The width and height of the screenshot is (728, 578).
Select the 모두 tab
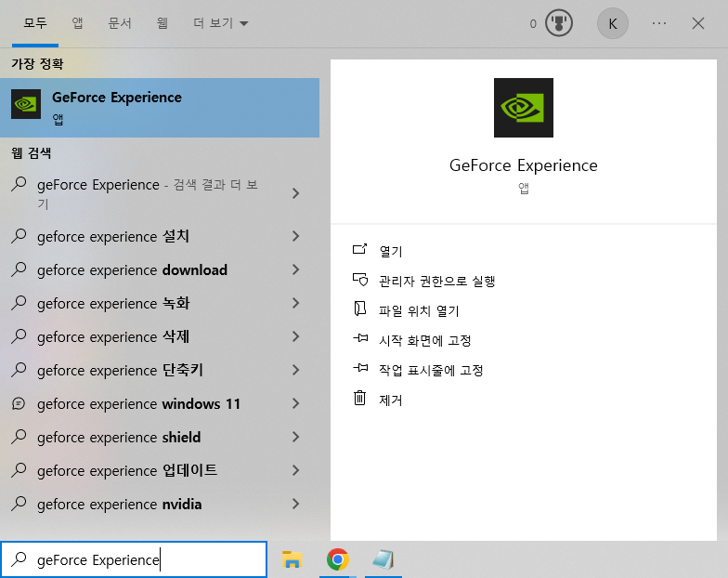click(35, 22)
